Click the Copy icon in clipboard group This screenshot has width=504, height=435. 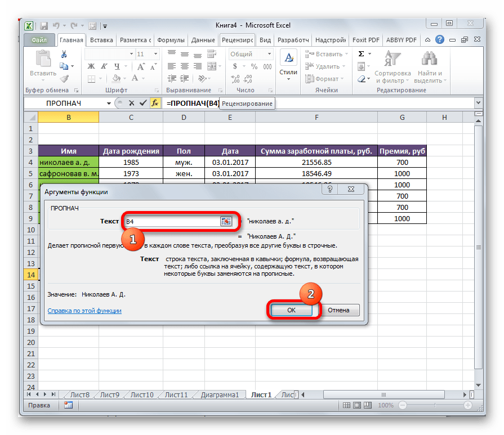pos(64,66)
